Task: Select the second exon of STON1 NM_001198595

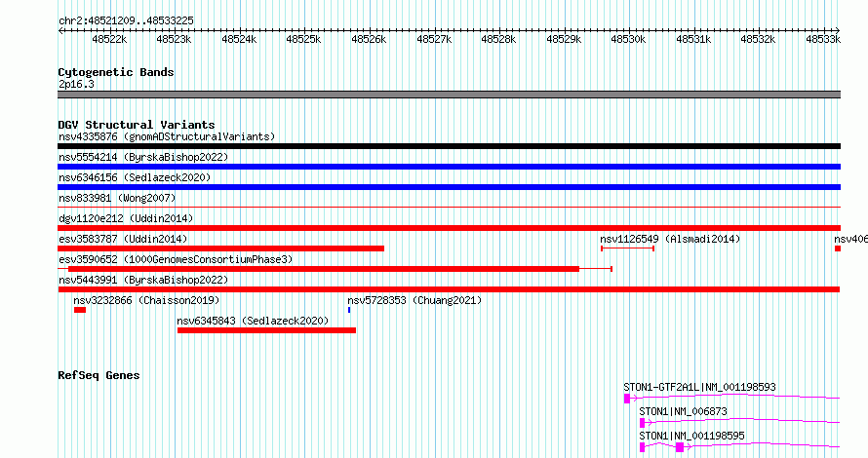Action: 680,447
